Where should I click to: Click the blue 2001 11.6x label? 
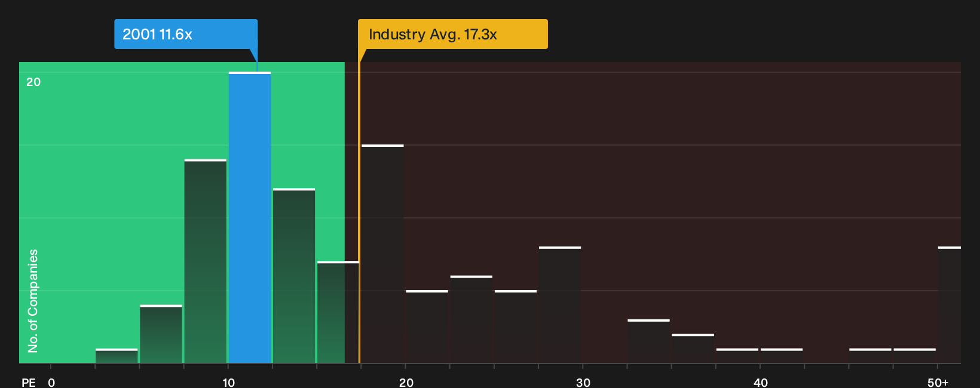point(186,34)
